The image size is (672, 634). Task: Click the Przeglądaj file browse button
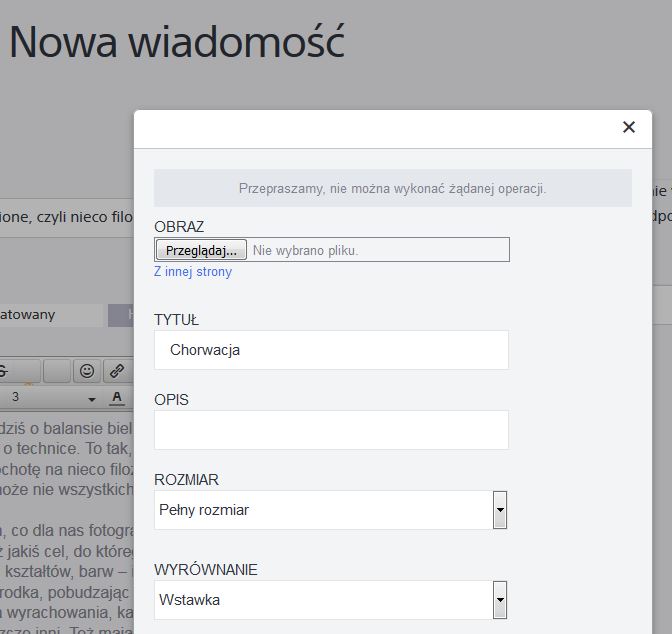click(x=202, y=250)
